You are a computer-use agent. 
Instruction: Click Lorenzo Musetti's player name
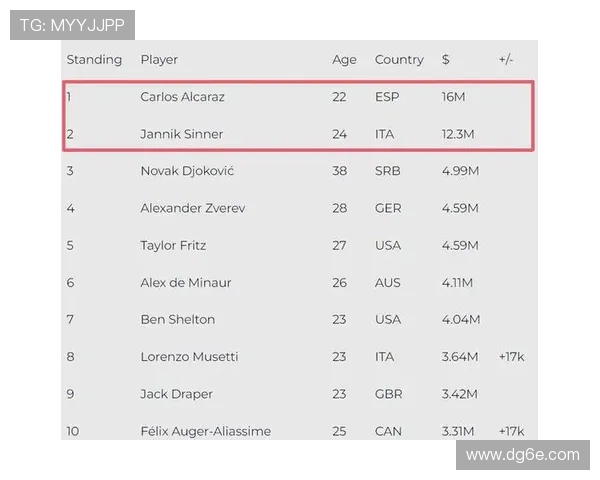tap(189, 356)
